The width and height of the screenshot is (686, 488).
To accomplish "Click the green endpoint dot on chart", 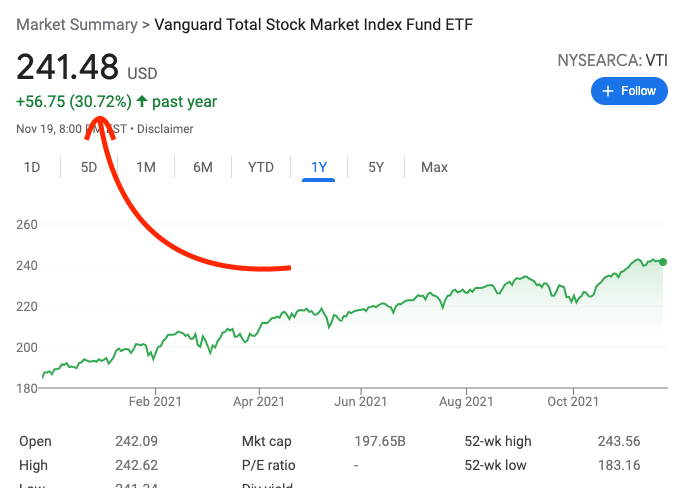I will click(x=663, y=262).
